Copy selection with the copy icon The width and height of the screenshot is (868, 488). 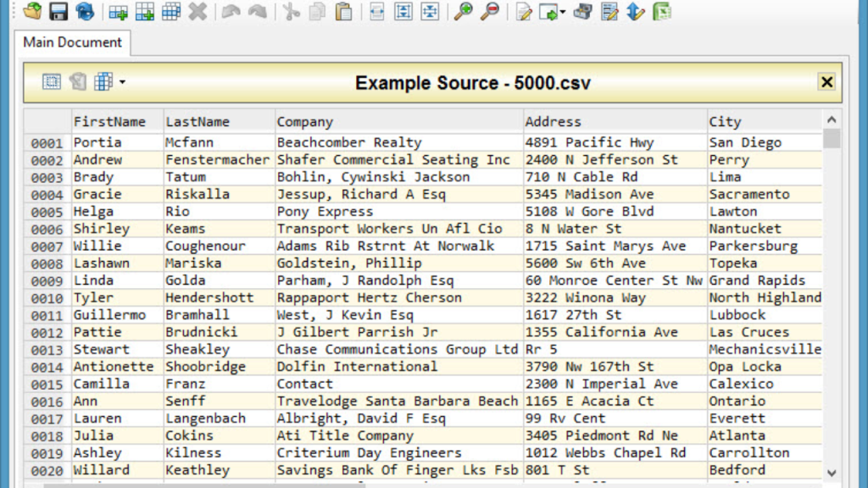[317, 12]
